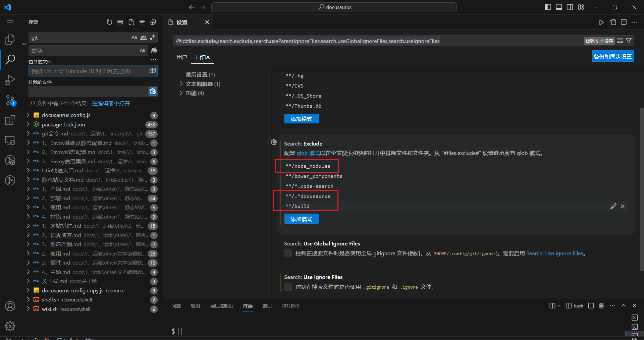Enable Search: Use Ignore Files checkbox
644x340 pixels.
coord(288,287)
